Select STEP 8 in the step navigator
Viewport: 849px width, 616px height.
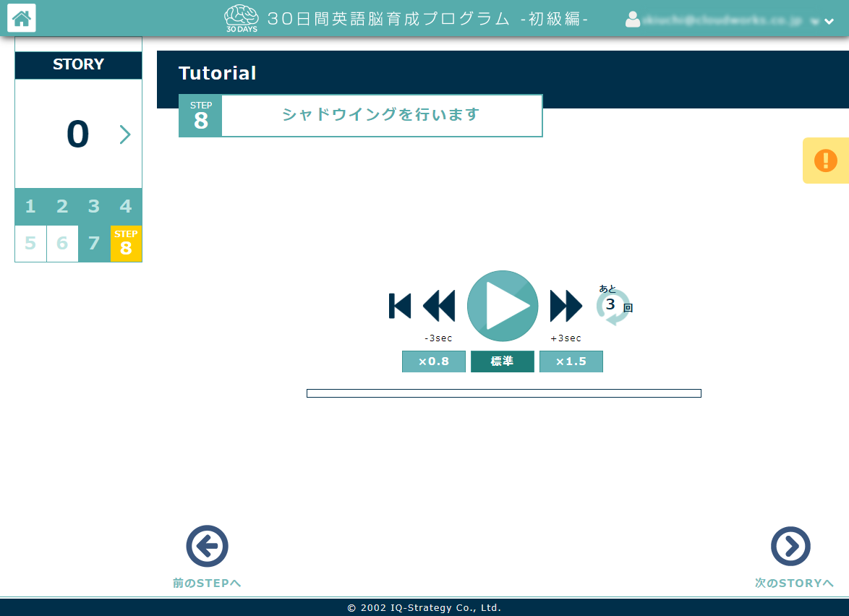point(126,244)
